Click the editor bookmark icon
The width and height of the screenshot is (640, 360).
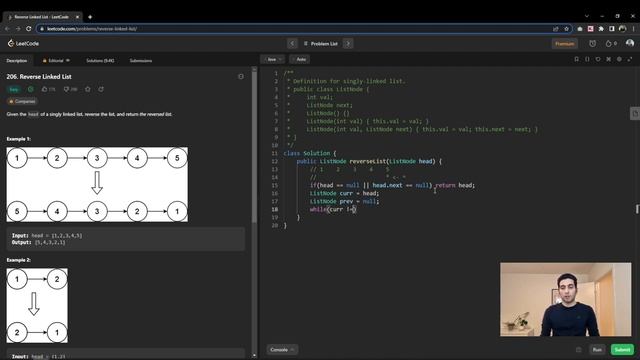(x=576, y=59)
